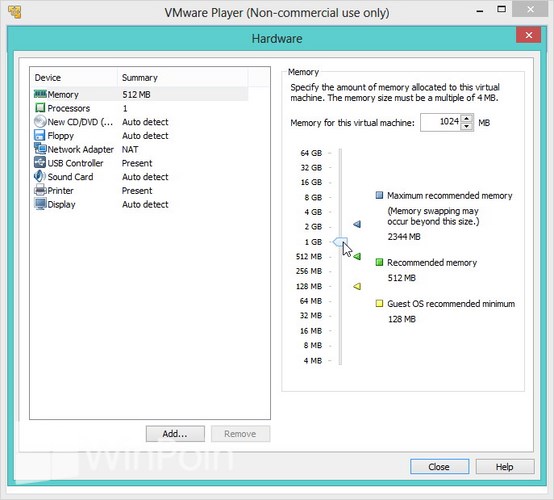The height and width of the screenshot is (500, 554).
Task: Select the Display row label
Action: (61, 204)
